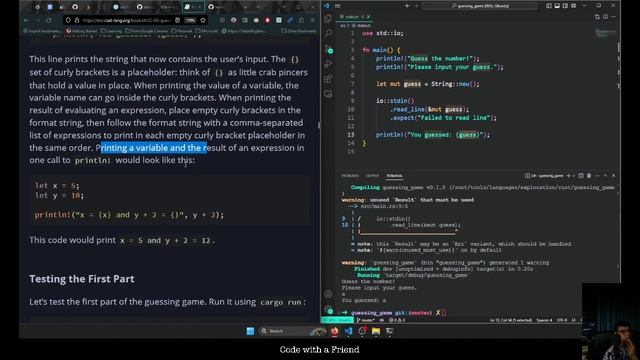This screenshot has width=640, height=360.
Task: Open Run and Debug view in VS Code
Action: [328, 64]
